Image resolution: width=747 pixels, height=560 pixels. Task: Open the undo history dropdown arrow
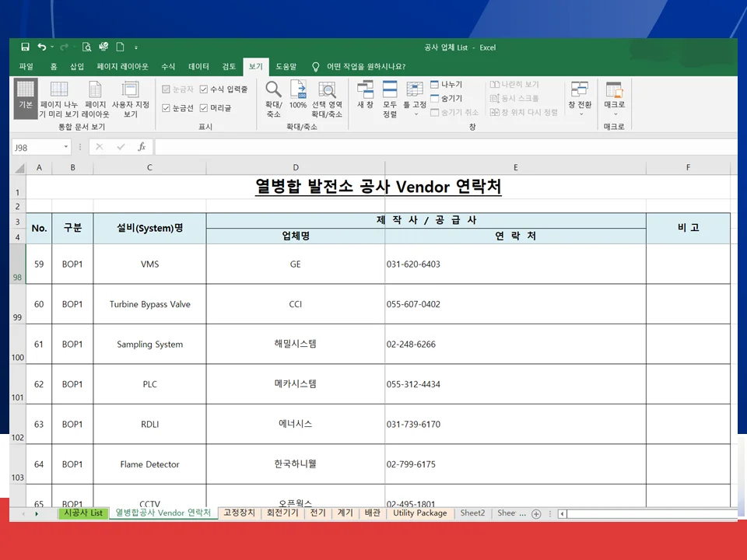(52, 47)
